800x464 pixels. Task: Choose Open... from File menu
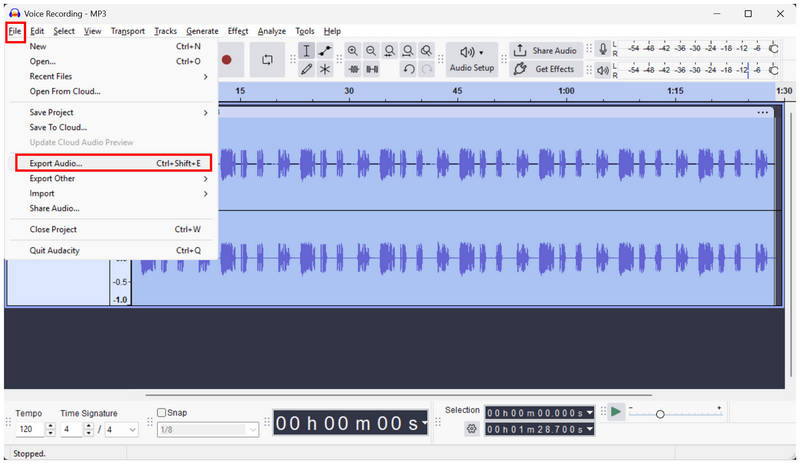click(113, 61)
